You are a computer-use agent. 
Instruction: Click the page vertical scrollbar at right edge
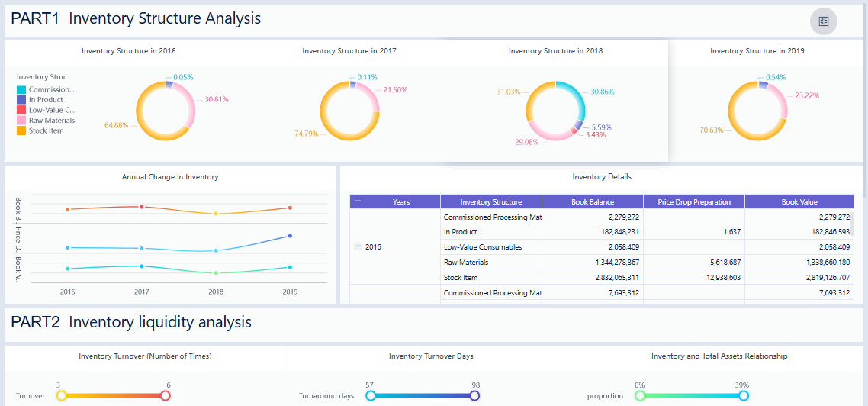tap(865, 100)
